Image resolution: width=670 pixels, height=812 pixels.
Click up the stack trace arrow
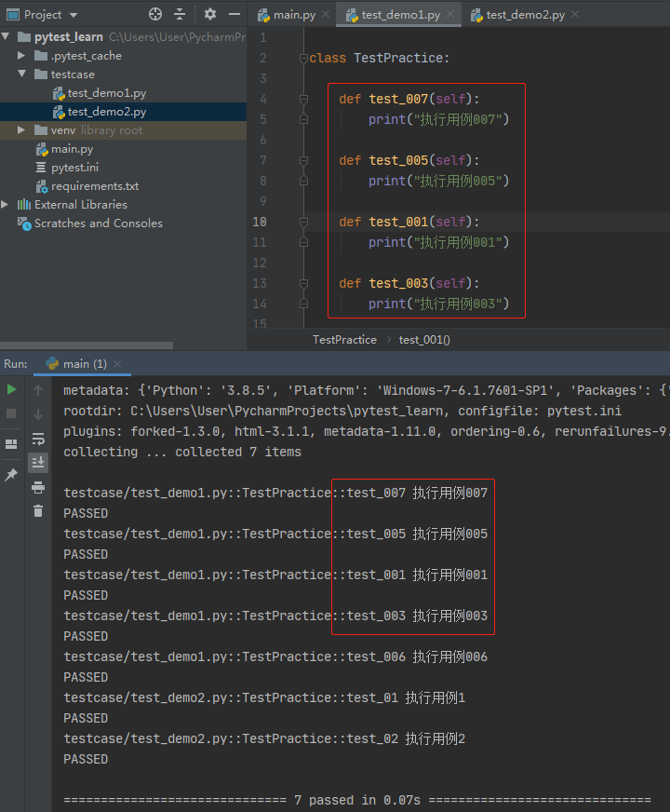click(38, 390)
